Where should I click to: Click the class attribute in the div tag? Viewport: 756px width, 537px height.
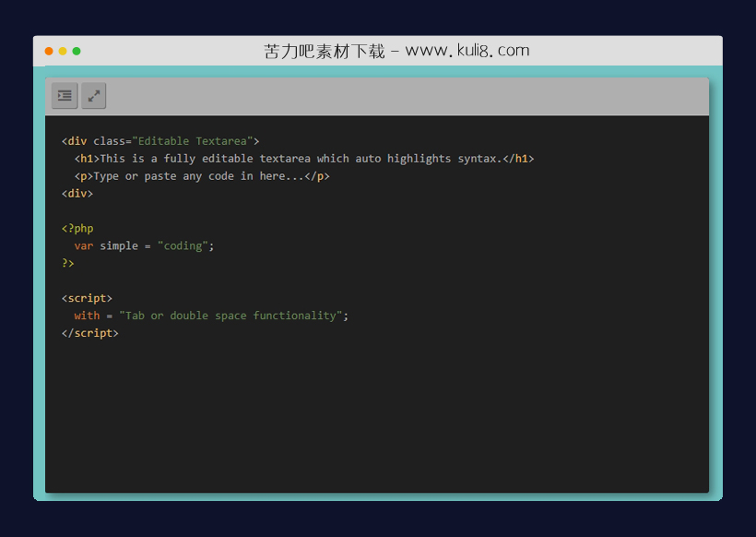[x=109, y=141]
